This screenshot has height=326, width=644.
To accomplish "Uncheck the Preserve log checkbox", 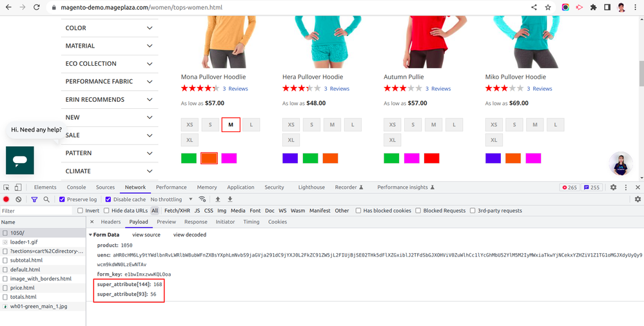I will click(x=63, y=200).
